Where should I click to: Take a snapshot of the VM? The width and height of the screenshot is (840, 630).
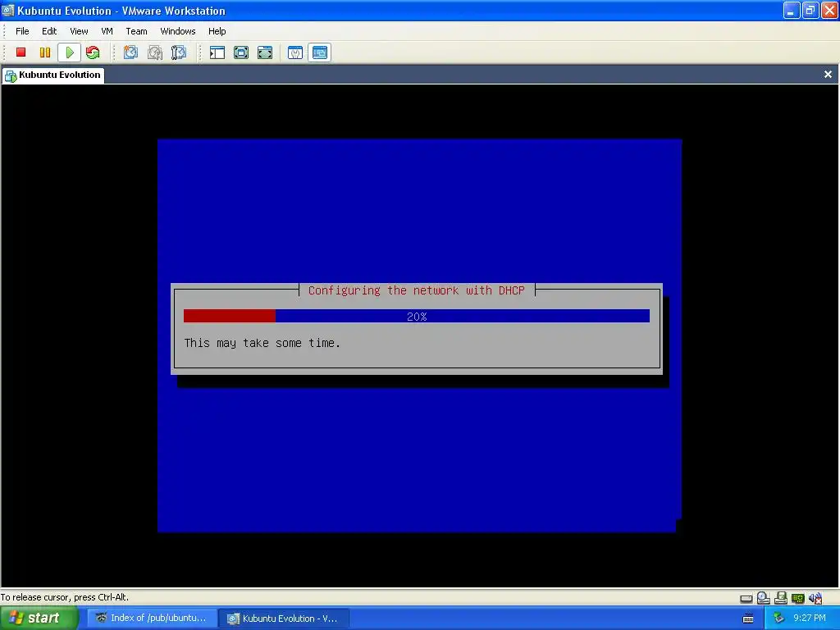coord(130,52)
